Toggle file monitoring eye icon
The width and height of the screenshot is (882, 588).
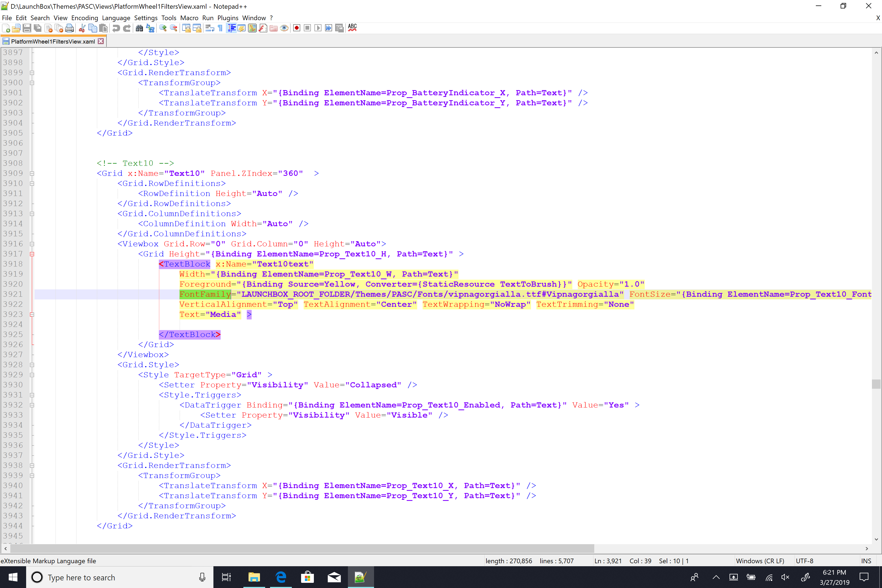tap(284, 28)
